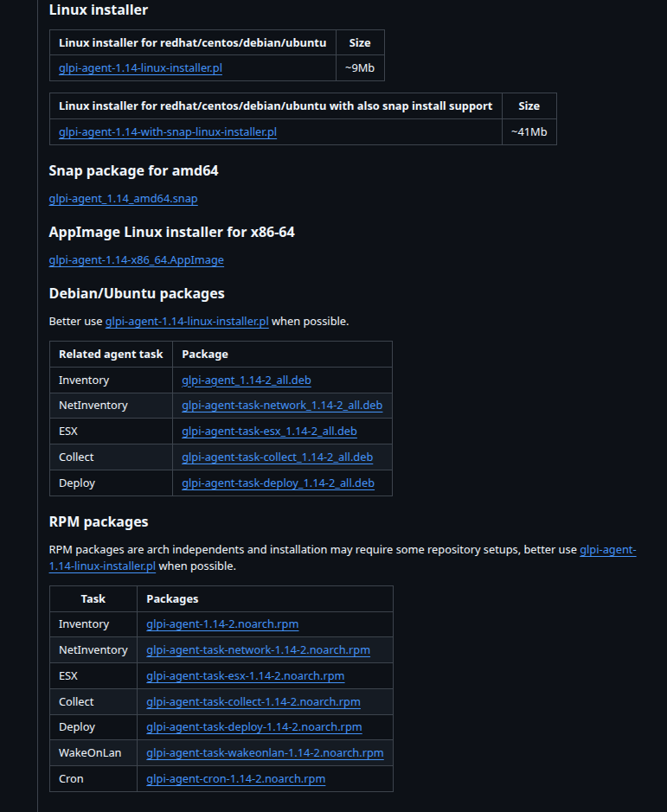
Task: Open glpi-agent-task-network-1.14-2.noarch.rpm link
Action: click(x=258, y=650)
